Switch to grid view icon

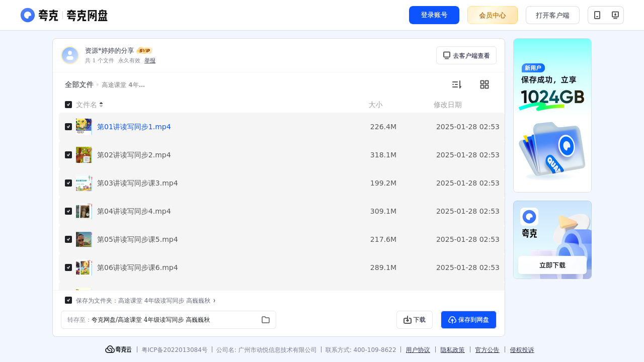pyautogui.click(x=485, y=84)
